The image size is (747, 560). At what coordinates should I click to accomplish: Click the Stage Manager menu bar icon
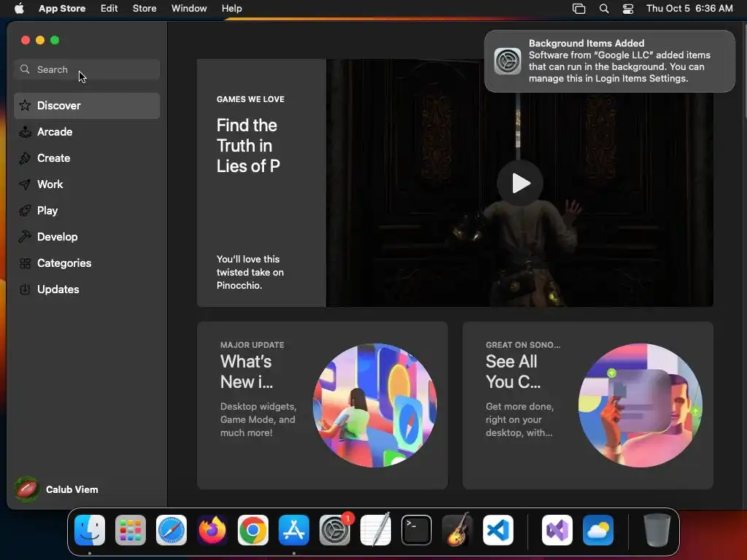pyautogui.click(x=578, y=8)
